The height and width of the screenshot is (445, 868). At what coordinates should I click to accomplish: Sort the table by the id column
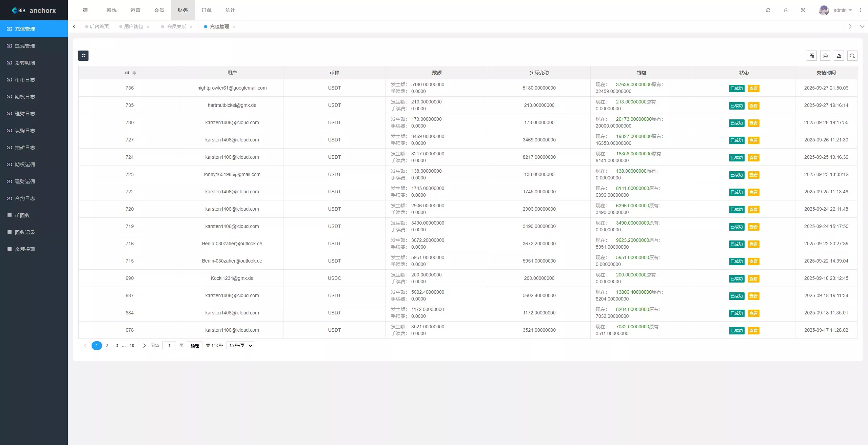coord(134,73)
